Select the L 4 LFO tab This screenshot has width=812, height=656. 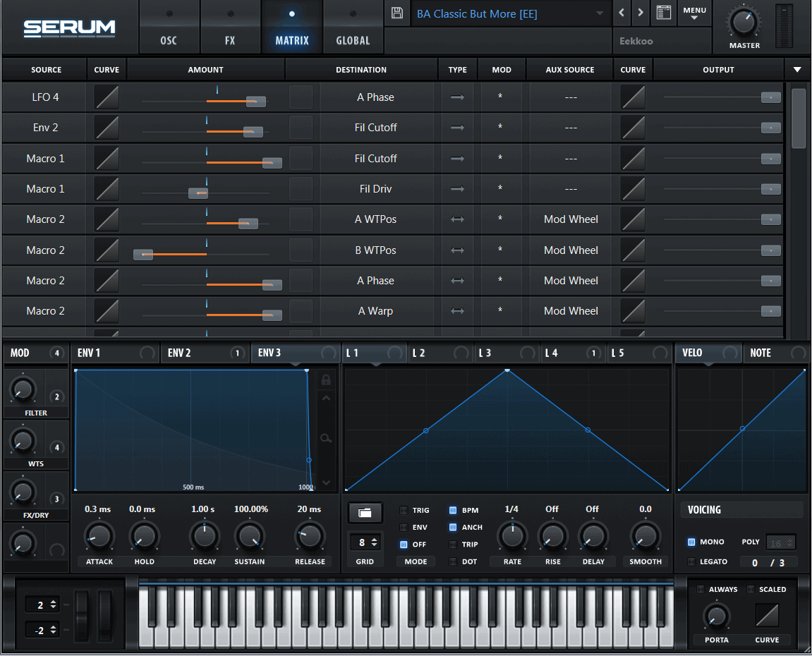(x=572, y=353)
